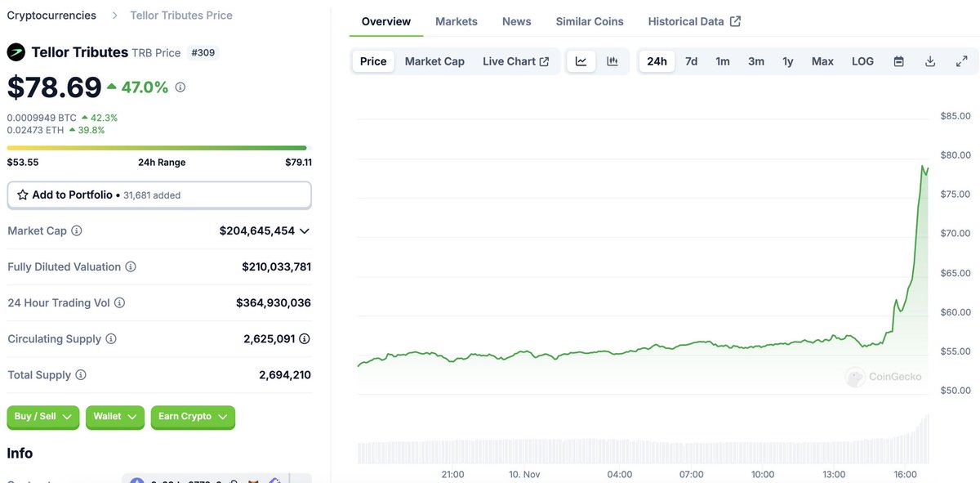
Task: Select the 1m time range
Action: tap(723, 61)
